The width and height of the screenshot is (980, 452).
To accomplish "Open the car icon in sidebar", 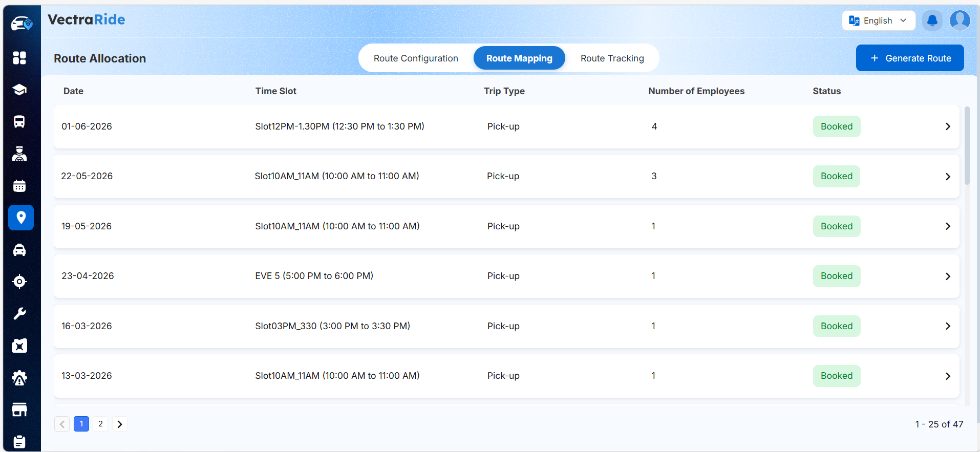I will pyautogui.click(x=19, y=250).
